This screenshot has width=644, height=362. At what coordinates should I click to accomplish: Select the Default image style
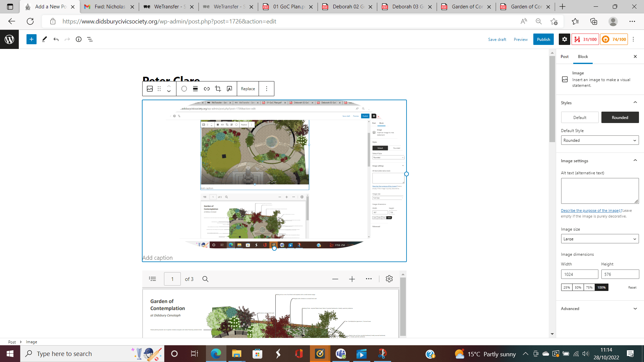click(580, 118)
